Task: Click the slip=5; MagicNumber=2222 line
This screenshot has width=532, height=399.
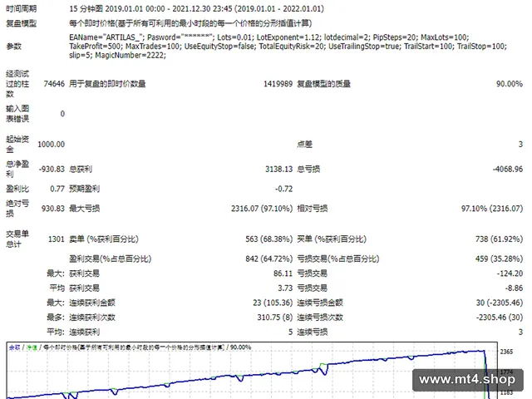Action: pos(117,55)
